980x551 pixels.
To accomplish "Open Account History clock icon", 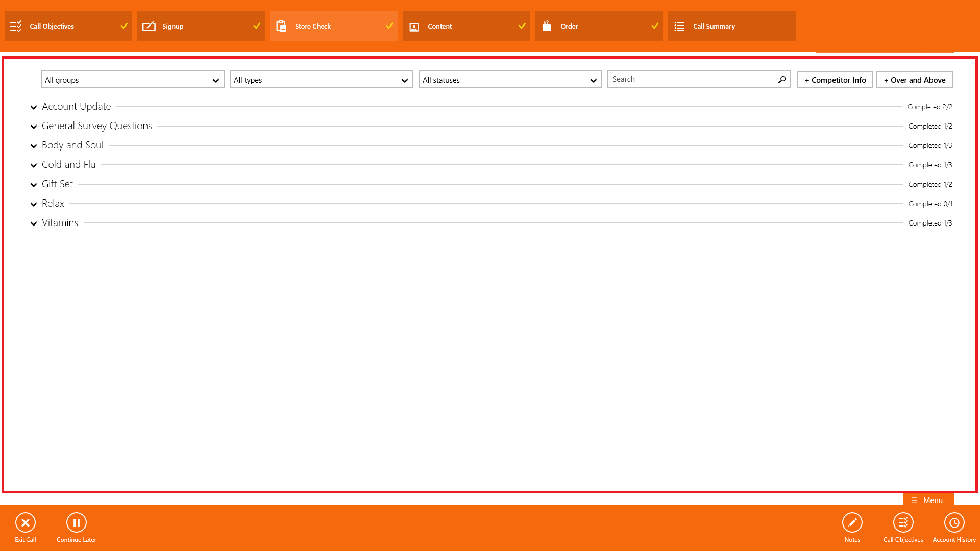I will (954, 522).
